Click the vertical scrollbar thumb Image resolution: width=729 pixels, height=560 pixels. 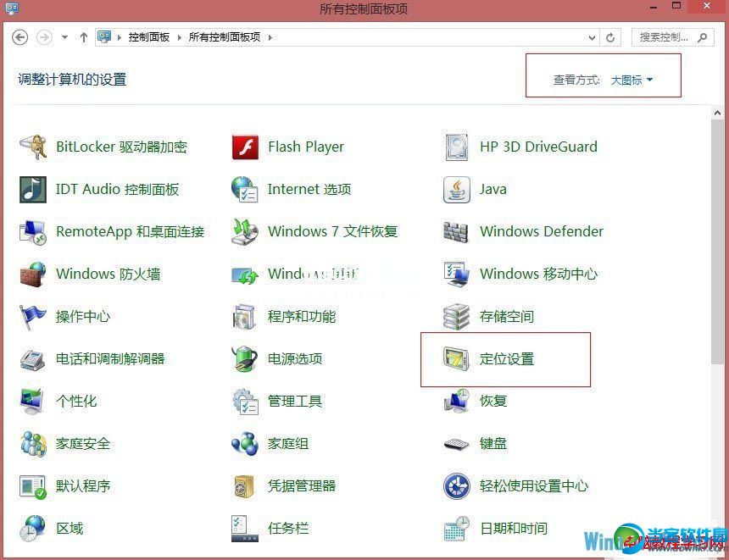click(717, 241)
